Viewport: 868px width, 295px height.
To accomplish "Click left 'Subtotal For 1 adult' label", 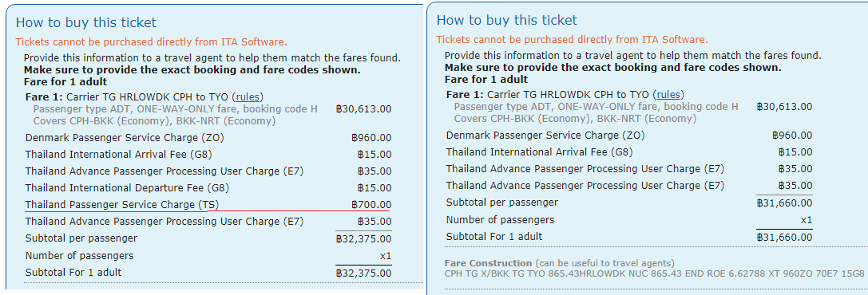I will tap(73, 273).
